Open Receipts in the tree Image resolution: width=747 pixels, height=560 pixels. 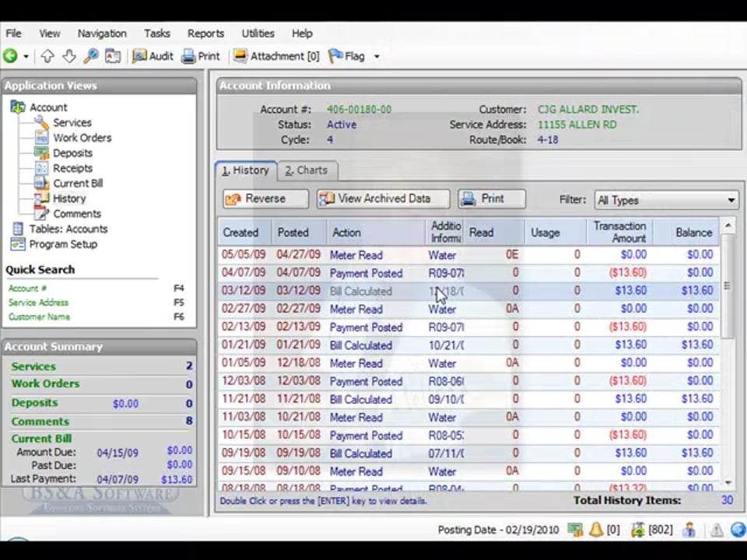[72, 169]
